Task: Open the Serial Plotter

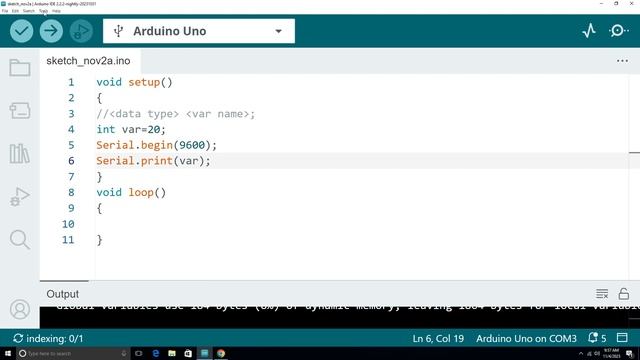Action: [x=589, y=31]
